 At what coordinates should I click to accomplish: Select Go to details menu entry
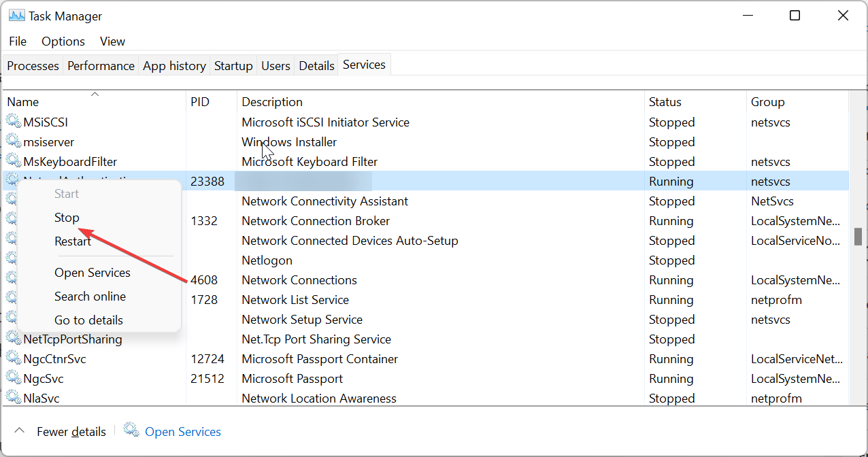(x=88, y=320)
